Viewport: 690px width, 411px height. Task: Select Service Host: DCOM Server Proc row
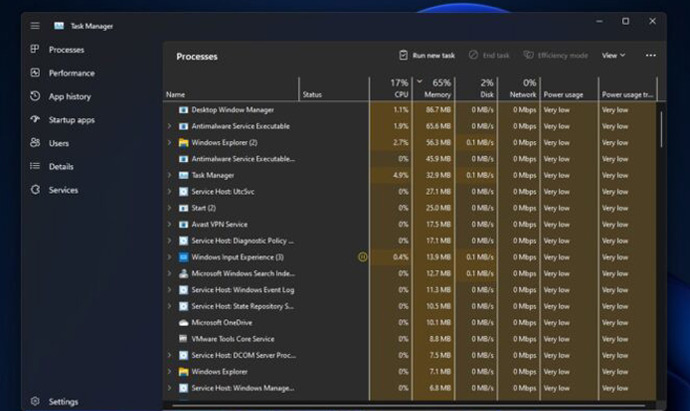coord(410,355)
